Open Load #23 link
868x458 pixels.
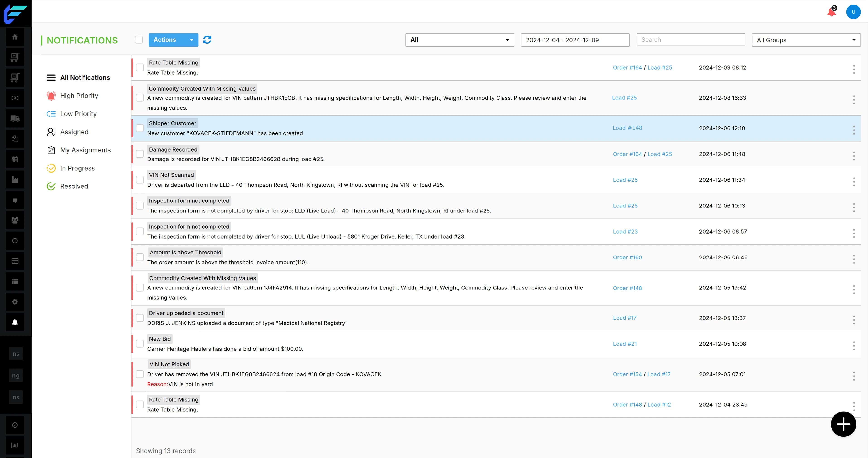pos(625,231)
